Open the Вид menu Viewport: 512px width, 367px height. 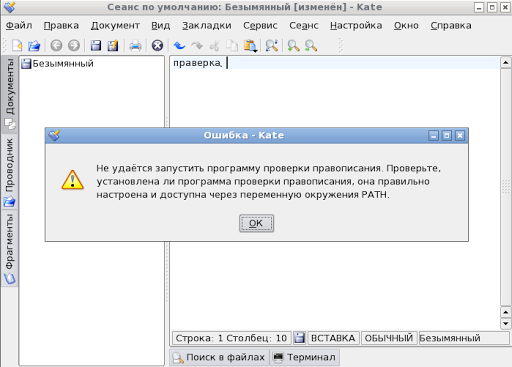[161, 25]
